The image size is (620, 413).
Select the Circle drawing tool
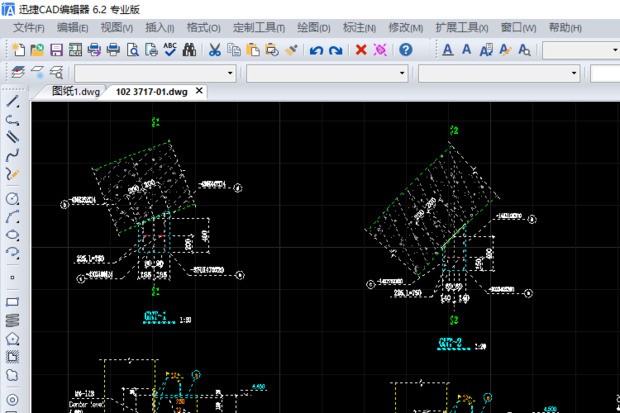[x=13, y=198]
